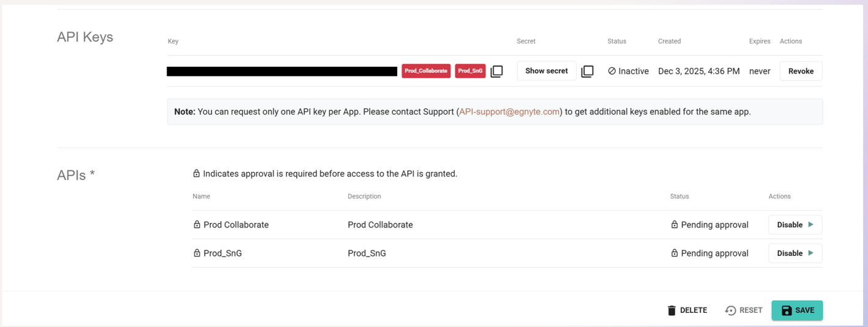Select the redacted API key value
This screenshot has height=327, width=868.
pos(282,72)
